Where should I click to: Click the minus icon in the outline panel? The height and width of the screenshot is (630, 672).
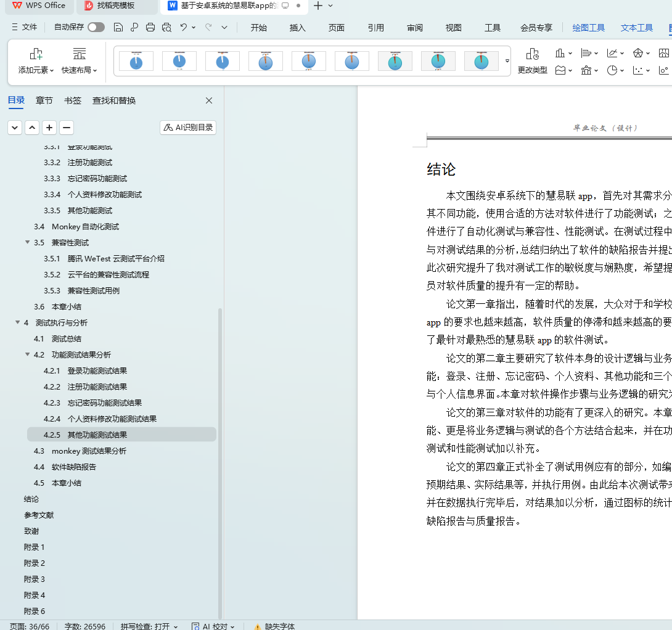(67, 128)
